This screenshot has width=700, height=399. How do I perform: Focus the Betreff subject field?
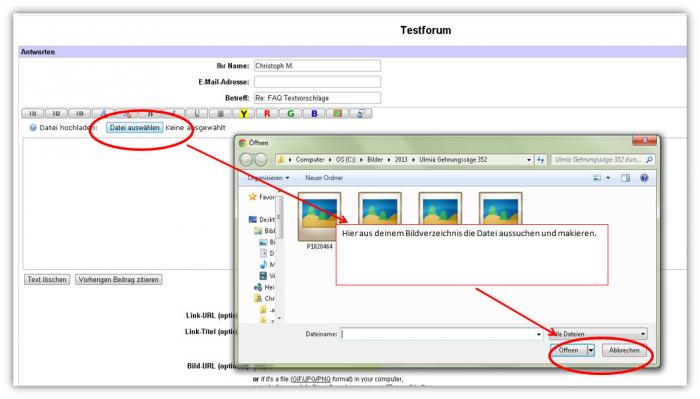coord(317,98)
